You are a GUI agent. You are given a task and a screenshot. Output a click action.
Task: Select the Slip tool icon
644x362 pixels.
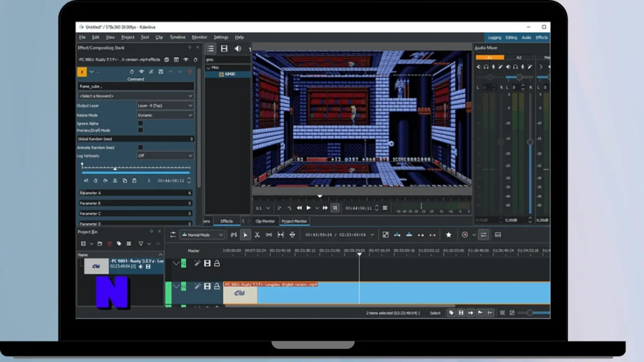[280, 235]
